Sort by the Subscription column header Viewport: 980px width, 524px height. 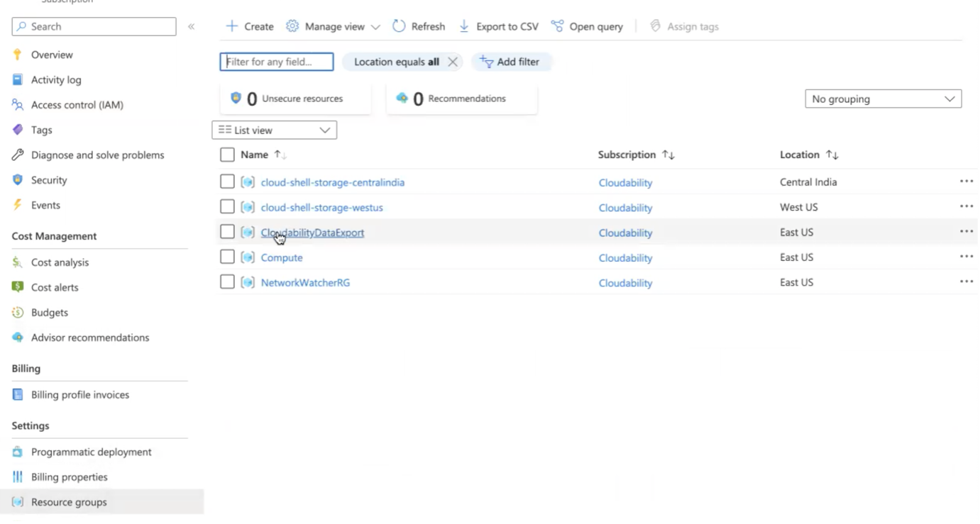click(636, 155)
